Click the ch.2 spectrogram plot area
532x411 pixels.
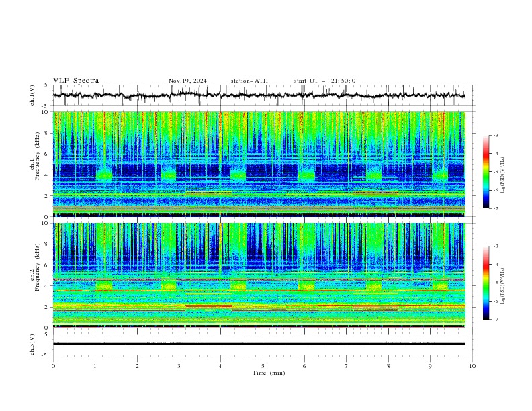(x=259, y=275)
